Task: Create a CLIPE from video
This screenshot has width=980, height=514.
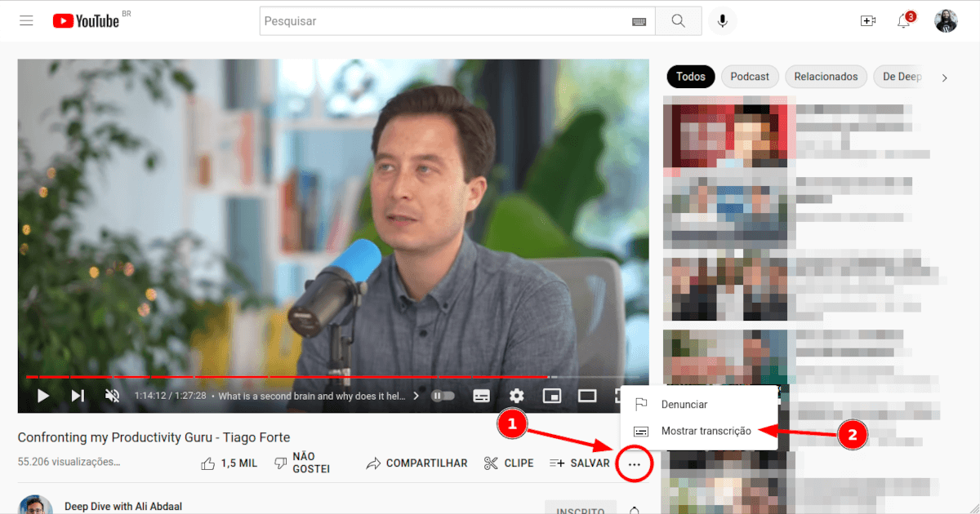Action: [x=509, y=463]
